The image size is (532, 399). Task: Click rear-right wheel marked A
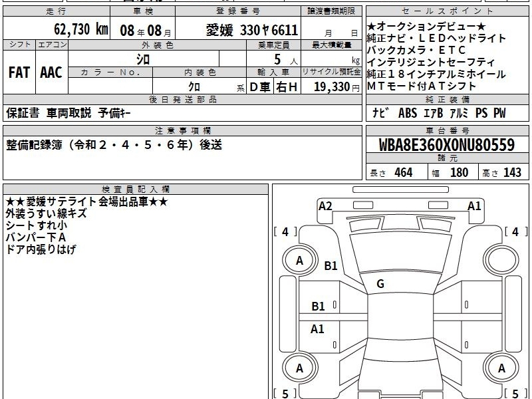(x=501, y=368)
